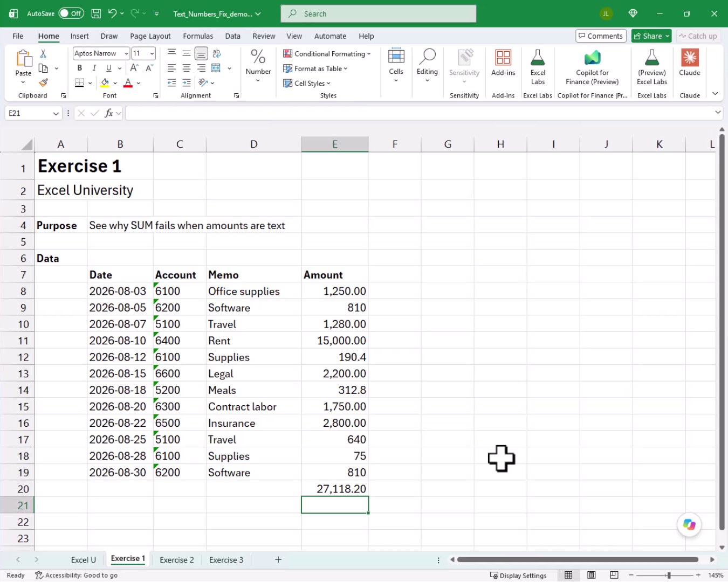Toggle Italic formatting
This screenshot has height=582, width=728.
tap(94, 68)
